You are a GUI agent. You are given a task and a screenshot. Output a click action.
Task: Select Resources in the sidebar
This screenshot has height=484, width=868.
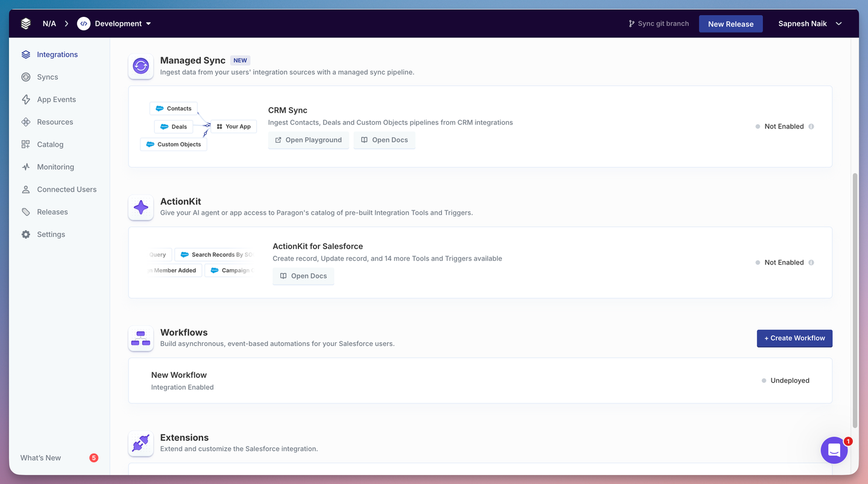[55, 122]
